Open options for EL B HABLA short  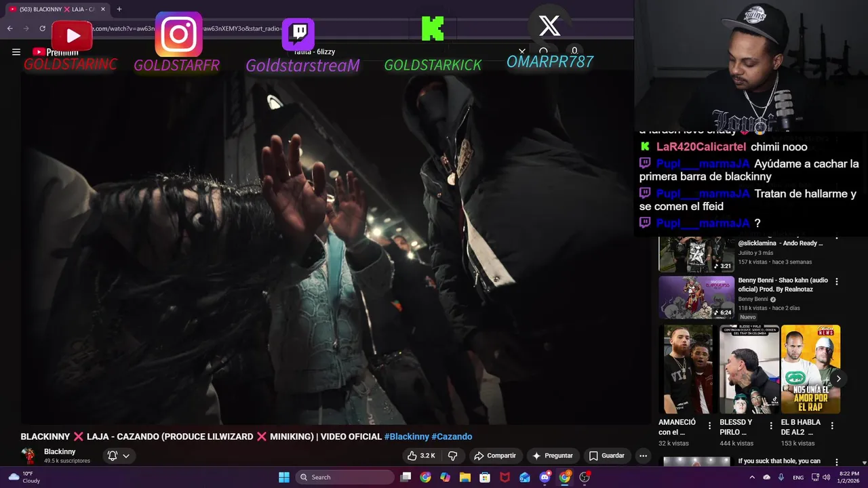pyautogui.click(x=832, y=426)
